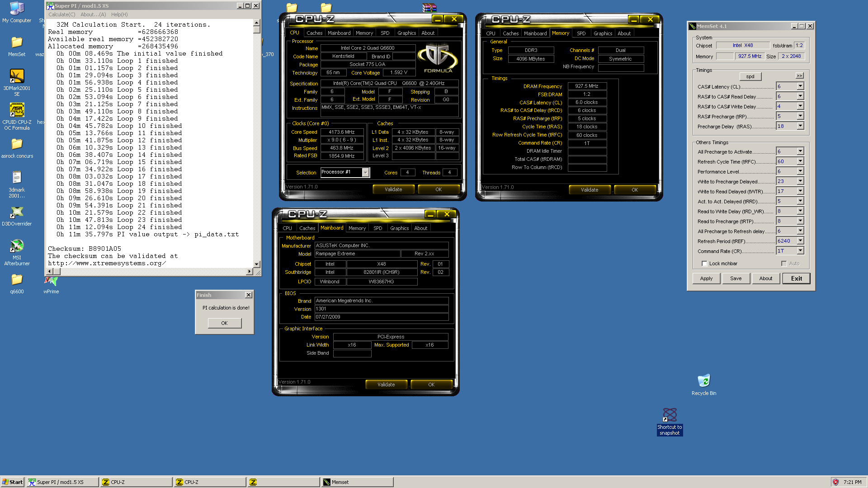
Task: Click OK in CPU-Z Memory window
Action: 634,190
